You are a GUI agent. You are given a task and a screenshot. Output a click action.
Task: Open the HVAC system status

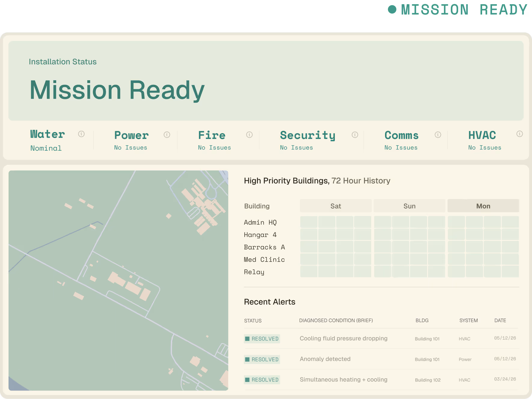485,140
